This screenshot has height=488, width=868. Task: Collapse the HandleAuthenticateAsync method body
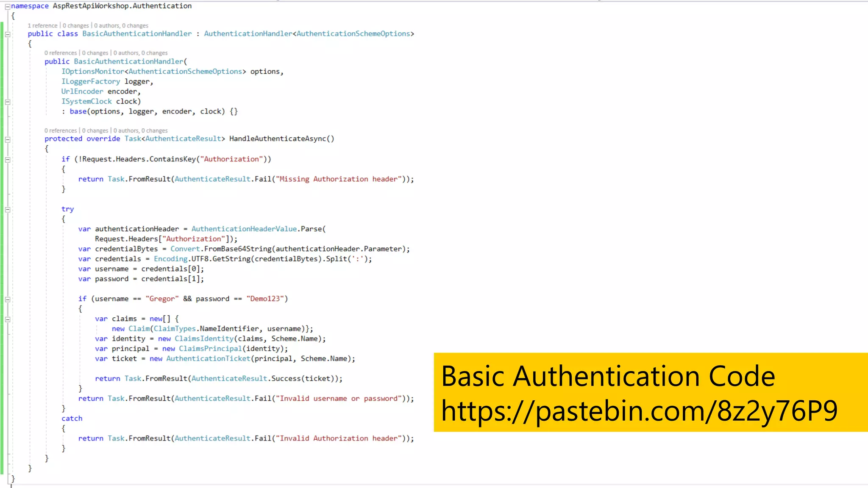pyautogui.click(x=7, y=139)
